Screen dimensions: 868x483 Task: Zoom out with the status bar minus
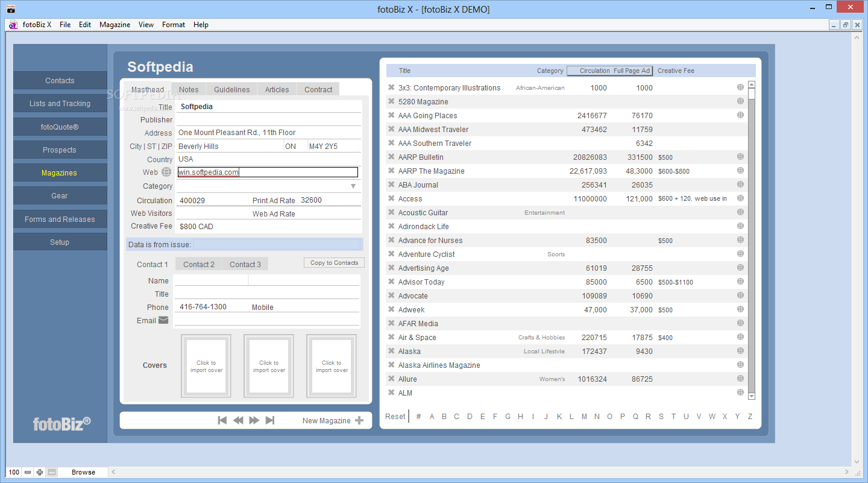coord(28,472)
